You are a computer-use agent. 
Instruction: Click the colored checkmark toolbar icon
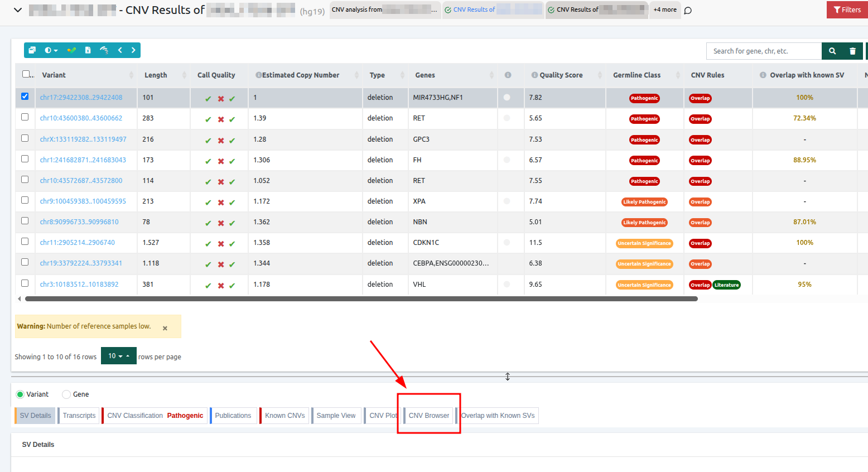[x=71, y=50]
